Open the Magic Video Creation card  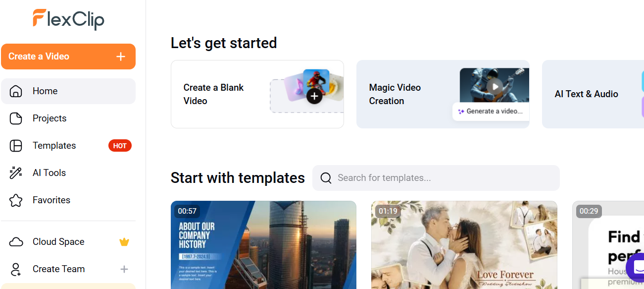tap(443, 94)
